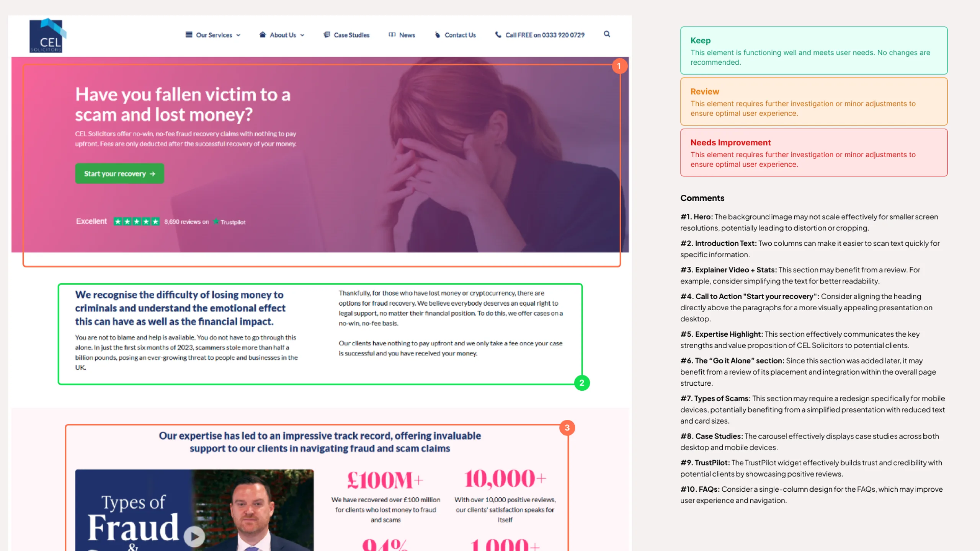Click the News book icon

click(x=392, y=34)
